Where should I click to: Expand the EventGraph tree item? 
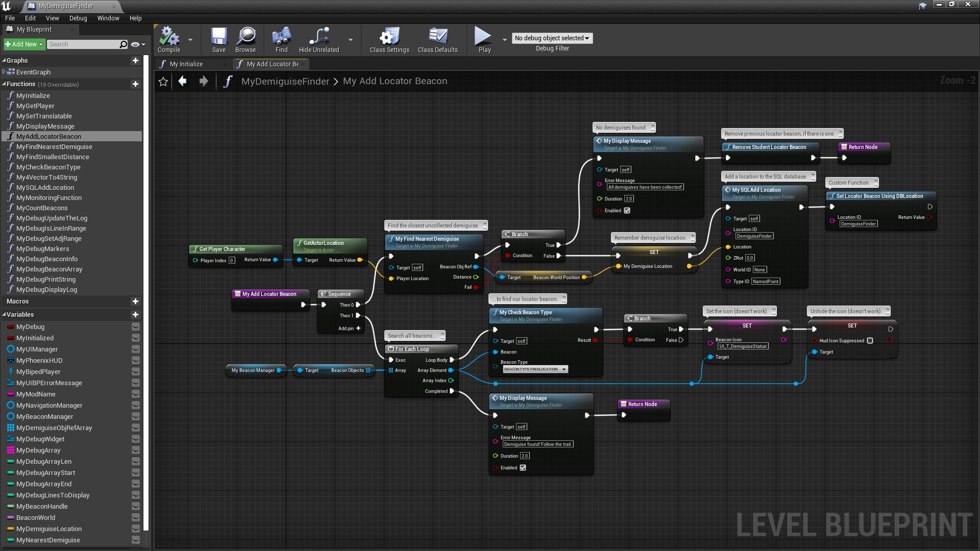pos(4,72)
